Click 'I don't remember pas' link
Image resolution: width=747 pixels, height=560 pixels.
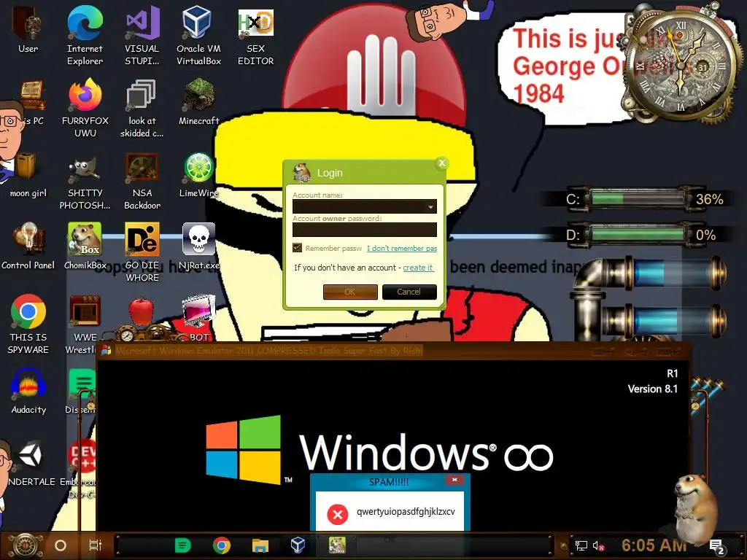pos(402,248)
